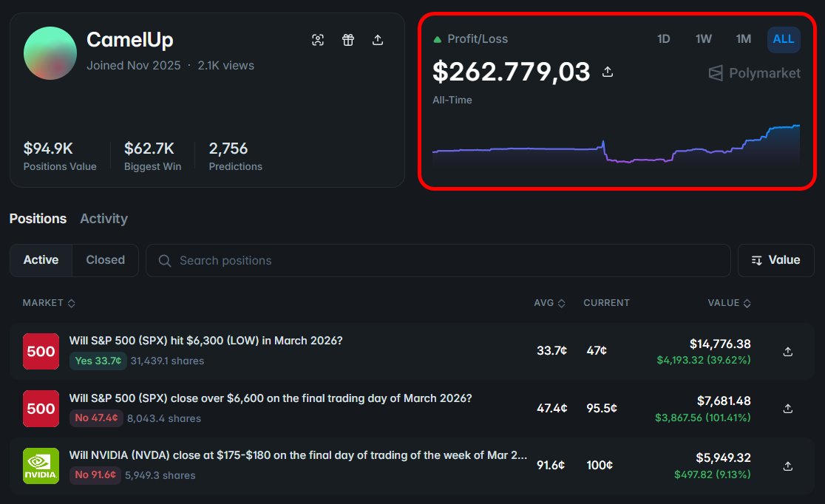This screenshot has height=504, width=825.
Task: Open the S&P 500 $6,300 market thumbnail
Action: (x=41, y=351)
